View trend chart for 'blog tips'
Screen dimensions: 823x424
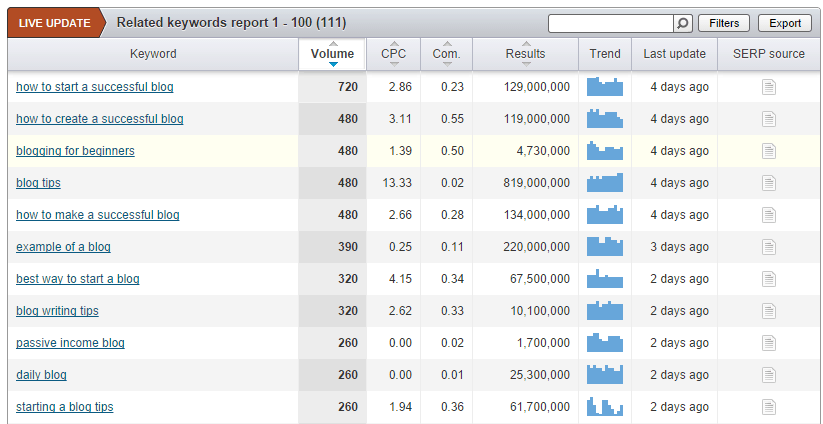pos(605,183)
